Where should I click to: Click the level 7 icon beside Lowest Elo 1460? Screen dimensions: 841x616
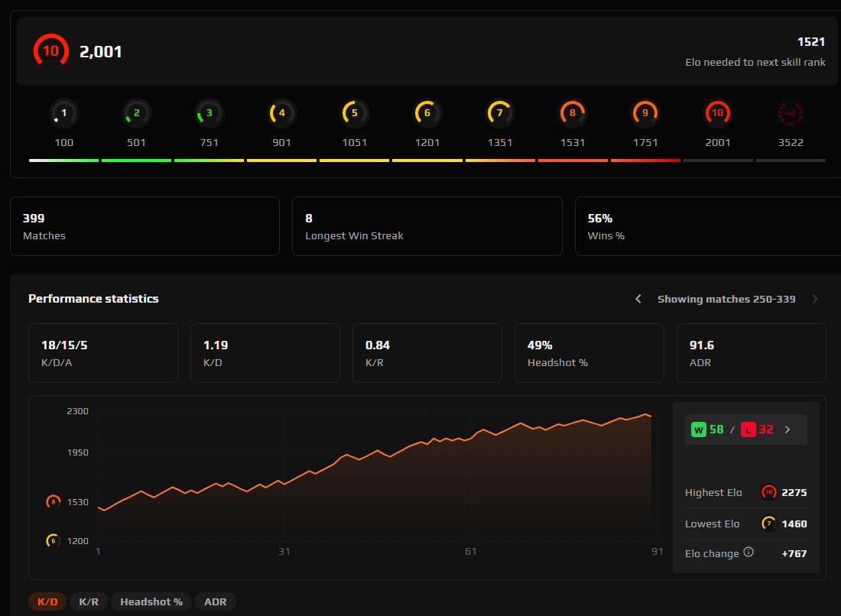pyautogui.click(x=768, y=524)
